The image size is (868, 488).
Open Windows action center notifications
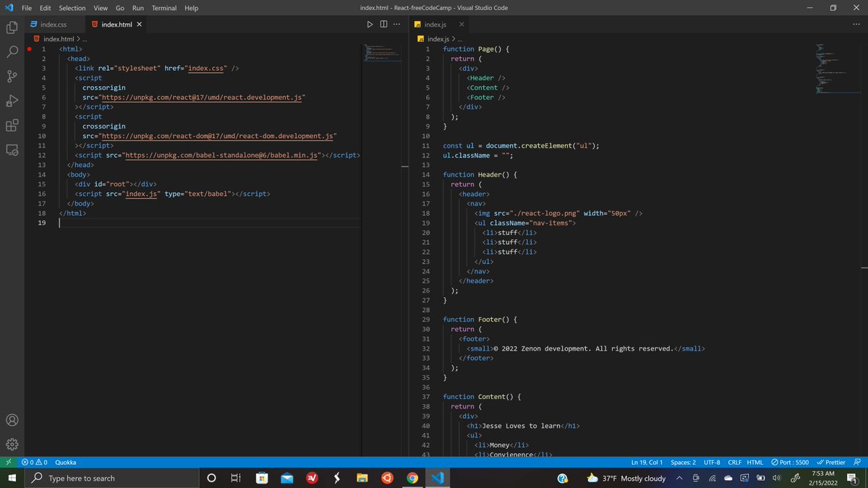point(851,478)
